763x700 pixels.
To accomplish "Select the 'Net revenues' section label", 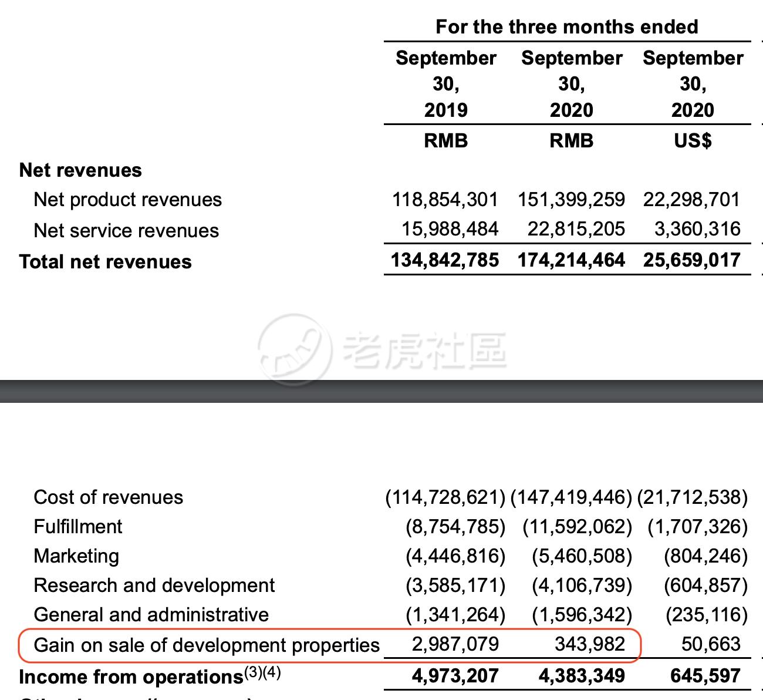I will point(80,170).
